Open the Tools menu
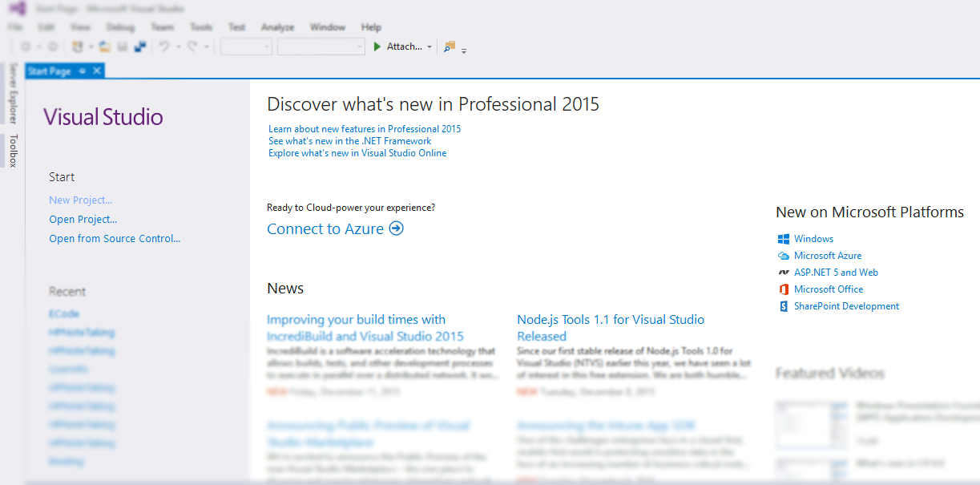The image size is (980, 485). click(201, 27)
